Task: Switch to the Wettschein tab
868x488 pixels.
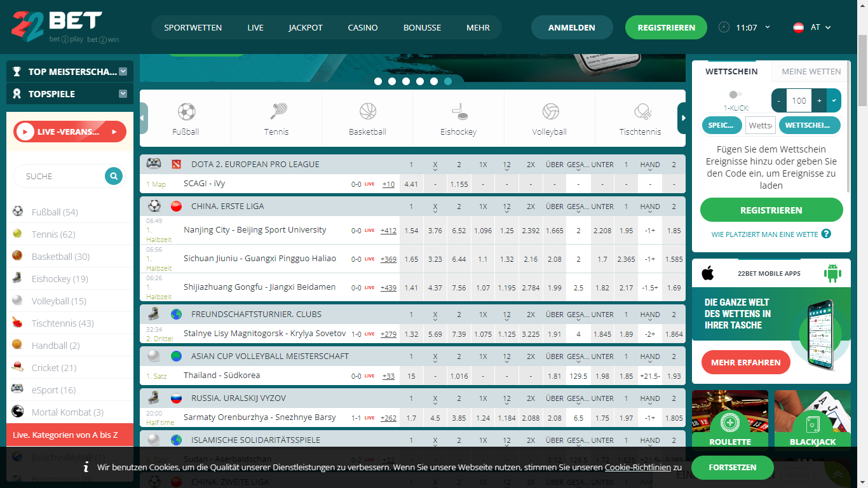Action: click(731, 71)
